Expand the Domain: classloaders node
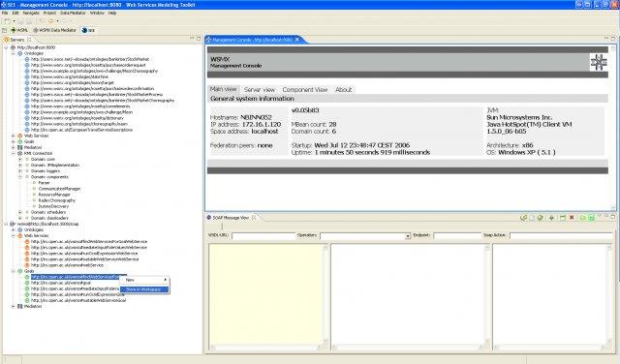 20,218
